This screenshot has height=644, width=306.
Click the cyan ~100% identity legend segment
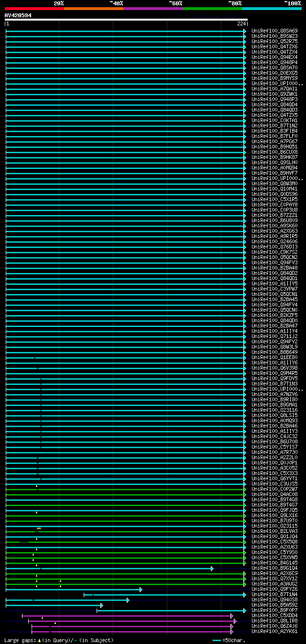[x=271, y=8]
